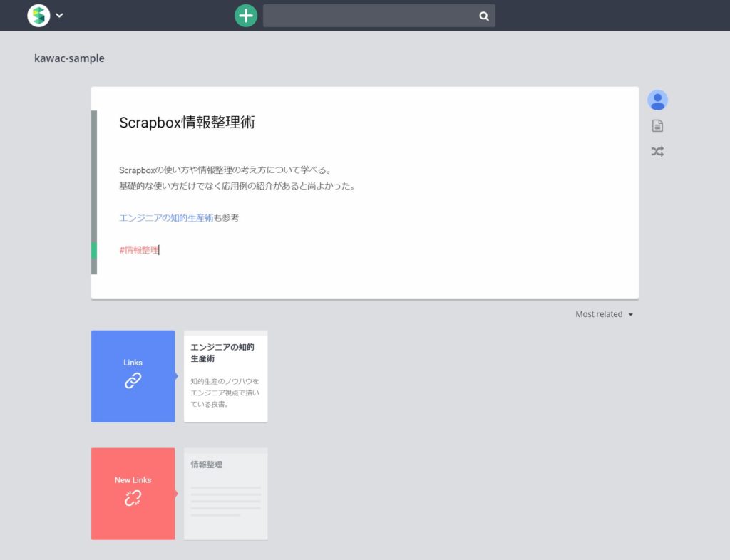Image resolution: width=730 pixels, height=560 pixels.
Task: Create new page with green plus button
Action: (246, 16)
